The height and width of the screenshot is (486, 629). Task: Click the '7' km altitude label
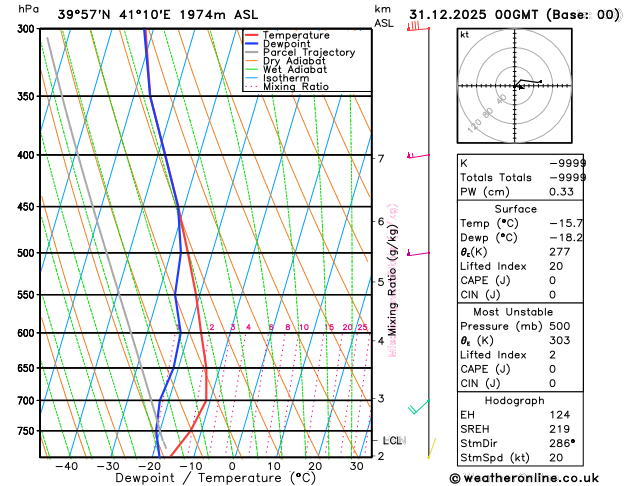coord(381,159)
